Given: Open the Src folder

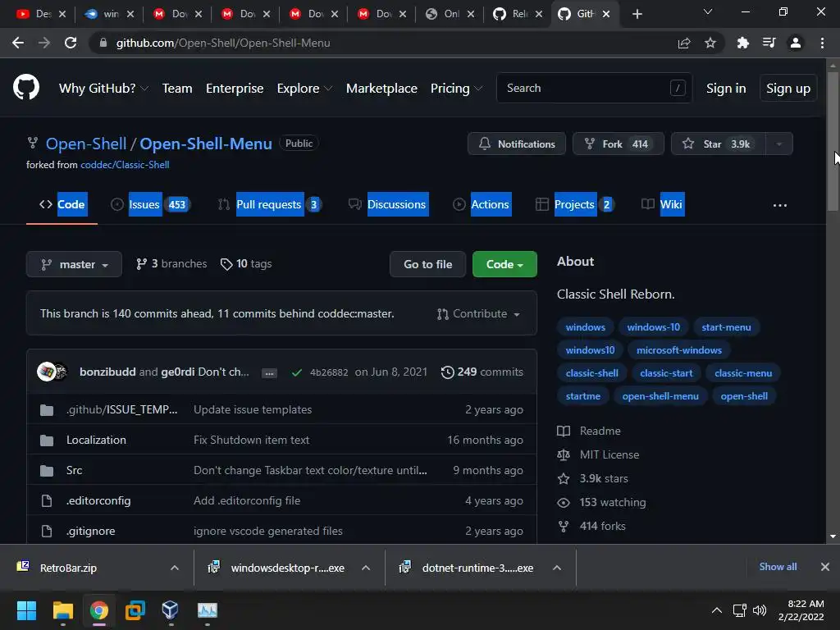Looking at the screenshot, I should click(75, 470).
